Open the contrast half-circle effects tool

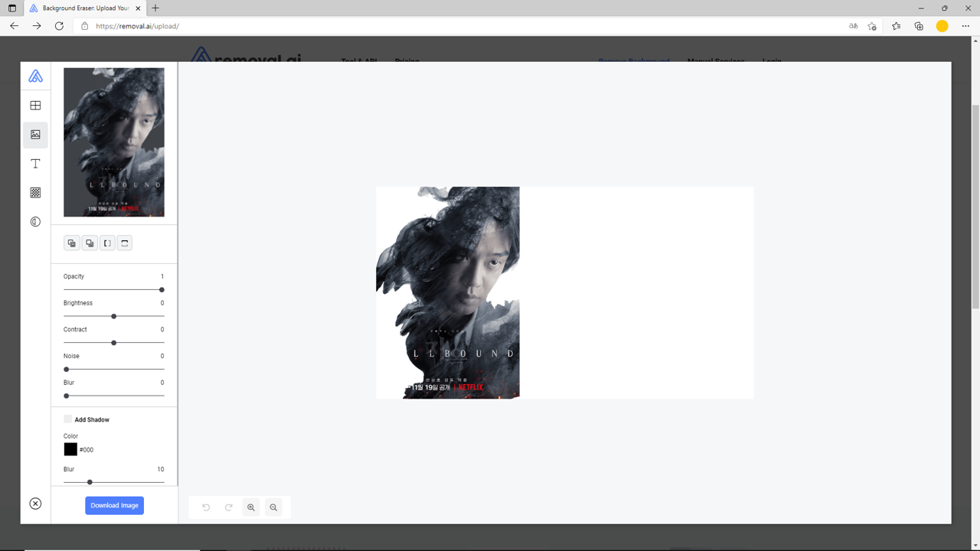click(35, 222)
